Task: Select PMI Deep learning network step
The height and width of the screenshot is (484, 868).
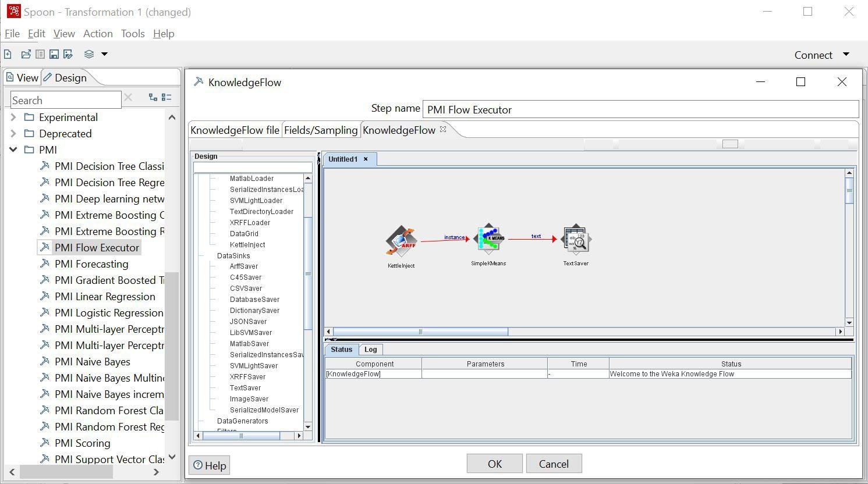Action: 109,198
